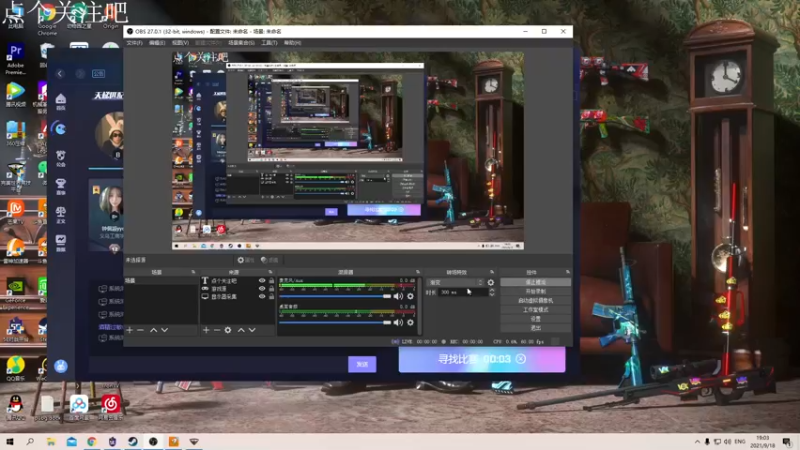Screen dimensions: 800x450
Task: Toggle visibility eye of display capture source
Action: pos(262,296)
